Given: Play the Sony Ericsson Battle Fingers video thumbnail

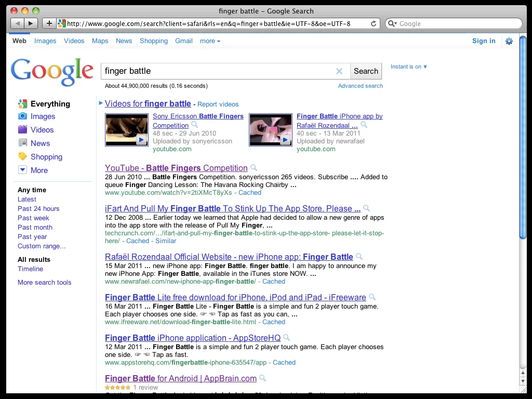Looking at the screenshot, I should pyautogui.click(x=127, y=129).
